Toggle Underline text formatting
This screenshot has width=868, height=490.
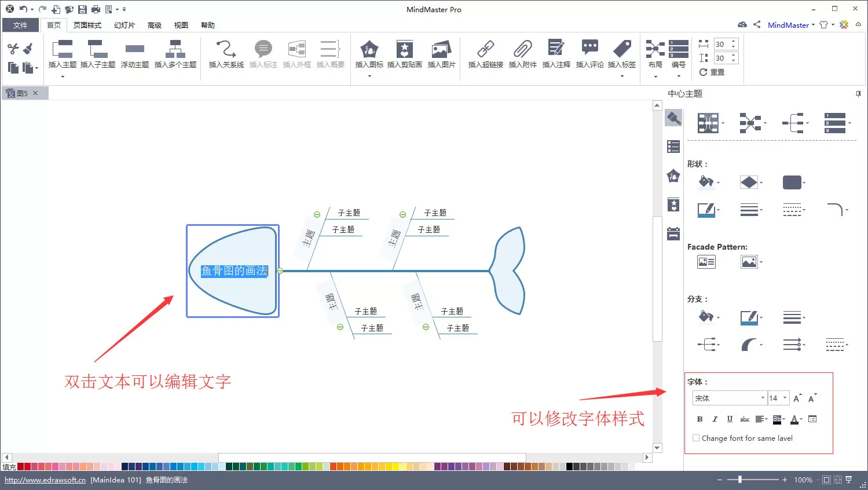(x=730, y=419)
